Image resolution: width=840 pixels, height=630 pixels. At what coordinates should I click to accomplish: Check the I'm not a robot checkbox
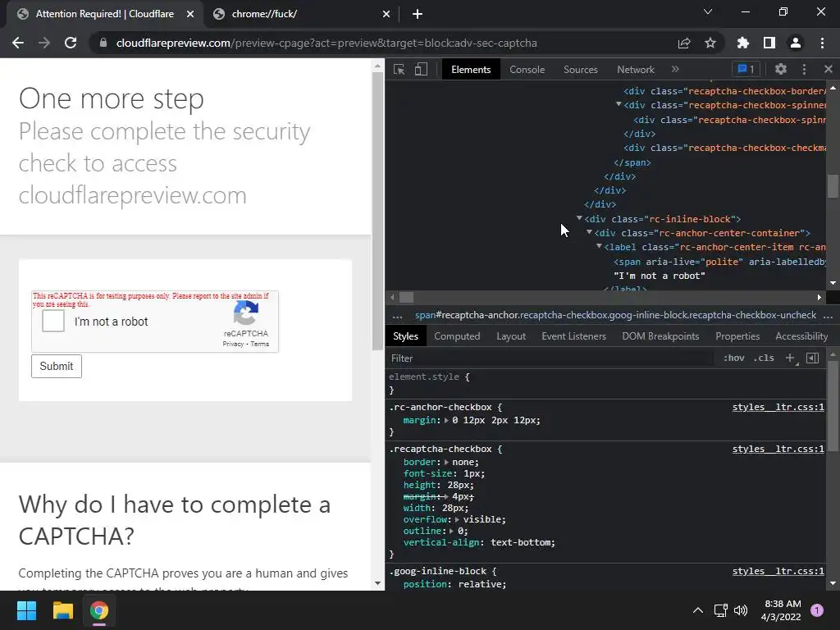[x=53, y=321]
